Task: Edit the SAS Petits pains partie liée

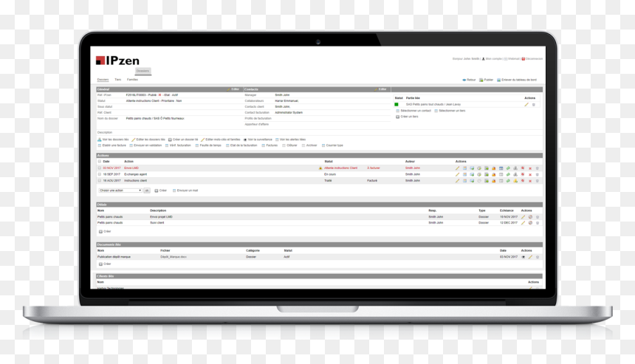Action: coord(526,104)
